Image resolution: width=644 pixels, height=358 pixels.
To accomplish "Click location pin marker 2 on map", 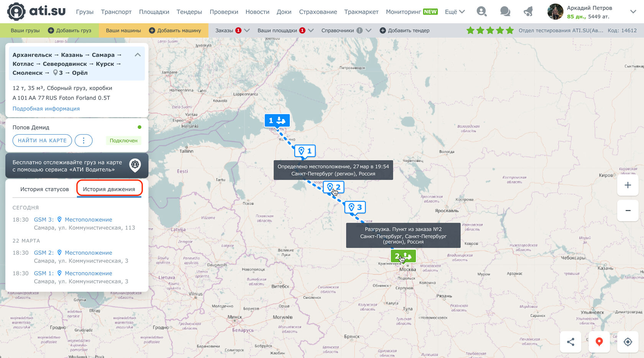I will (x=333, y=187).
